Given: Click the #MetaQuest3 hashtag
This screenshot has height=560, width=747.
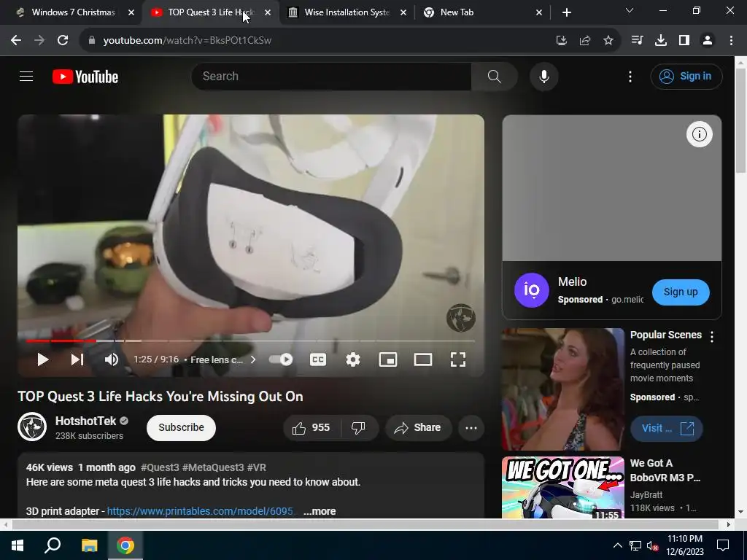Looking at the screenshot, I should coord(213,467).
